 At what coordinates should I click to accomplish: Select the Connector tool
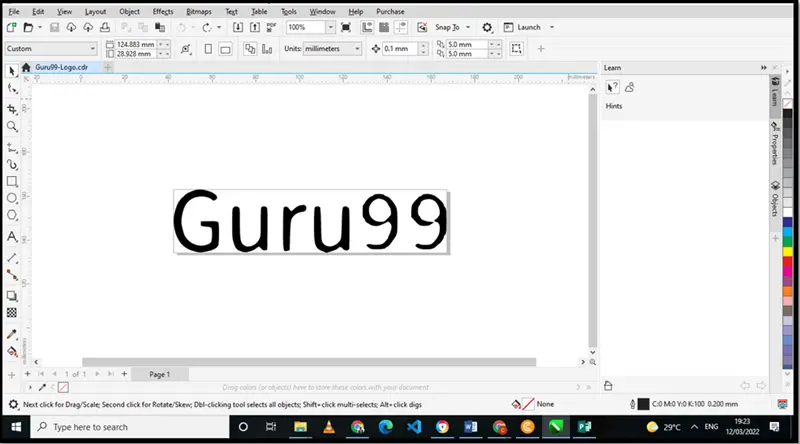pyautogui.click(x=12, y=275)
